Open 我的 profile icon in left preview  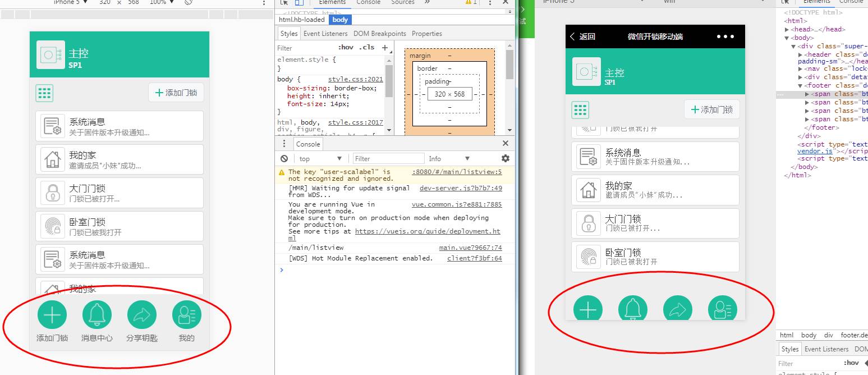tap(186, 315)
